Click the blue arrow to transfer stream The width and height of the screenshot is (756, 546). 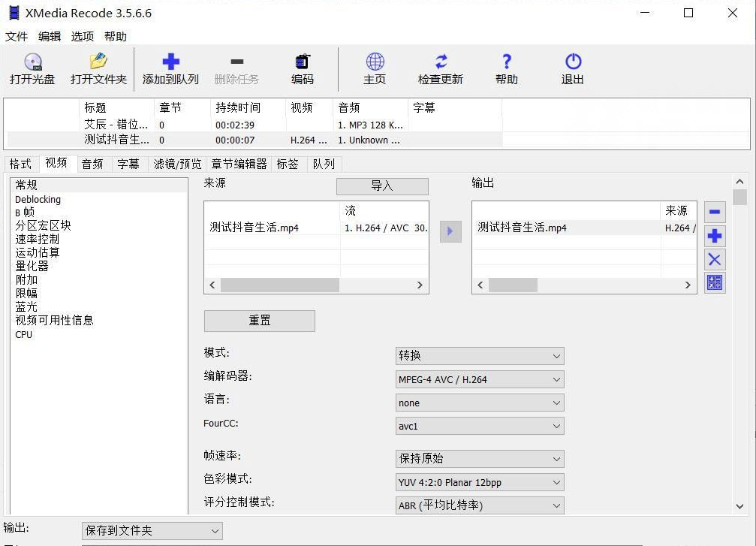(450, 231)
